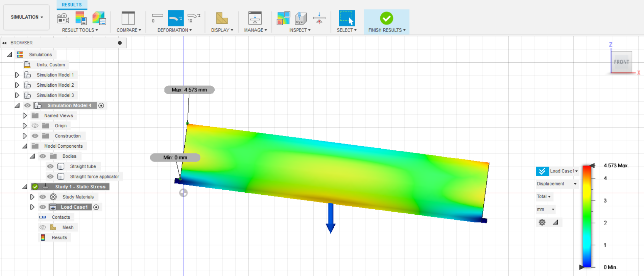
Task: Activate the Select tool icon
Action: 347,18
